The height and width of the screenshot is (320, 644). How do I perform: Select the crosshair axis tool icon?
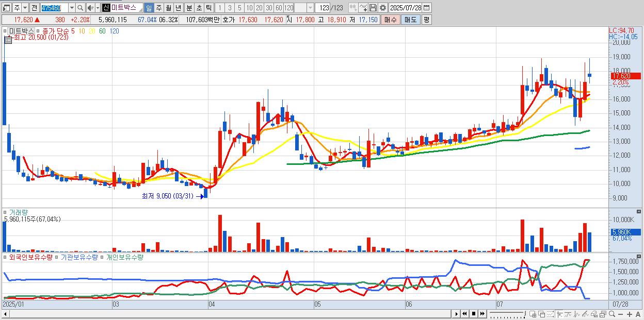click(x=559, y=314)
